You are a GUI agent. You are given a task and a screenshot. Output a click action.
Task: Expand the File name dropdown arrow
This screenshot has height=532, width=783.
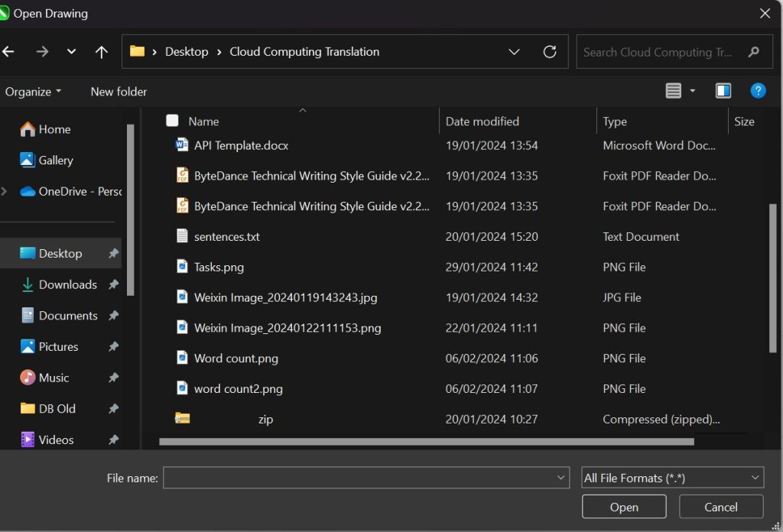coord(560,478)
